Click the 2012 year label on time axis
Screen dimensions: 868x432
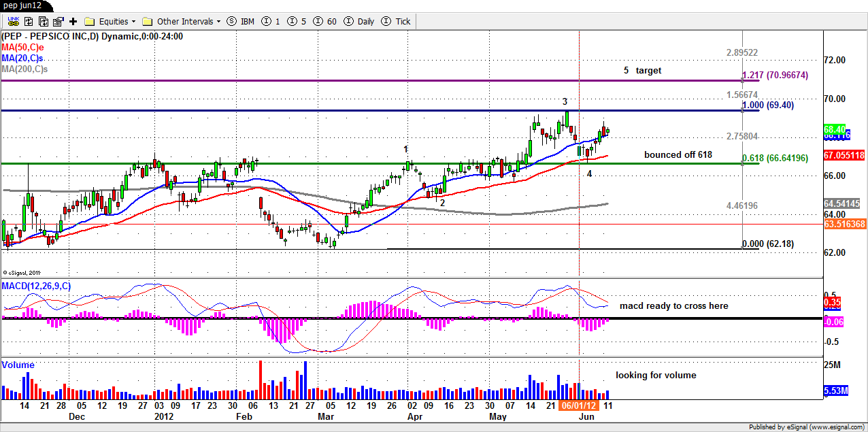(164, 416)
